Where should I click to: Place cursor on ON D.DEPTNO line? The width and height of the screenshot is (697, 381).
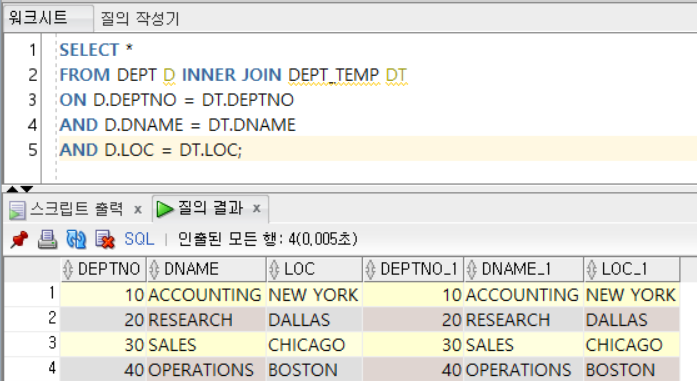click(176, 100)
